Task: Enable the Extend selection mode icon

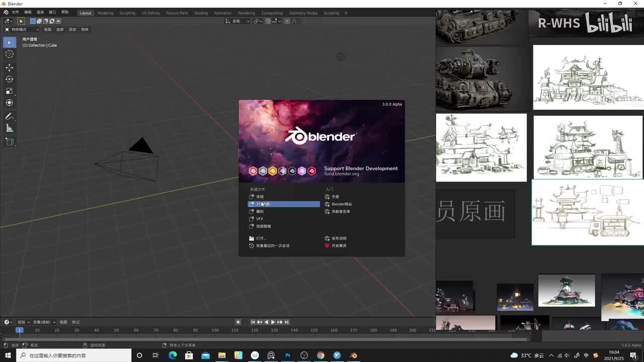Action: [x=39, y=21]
